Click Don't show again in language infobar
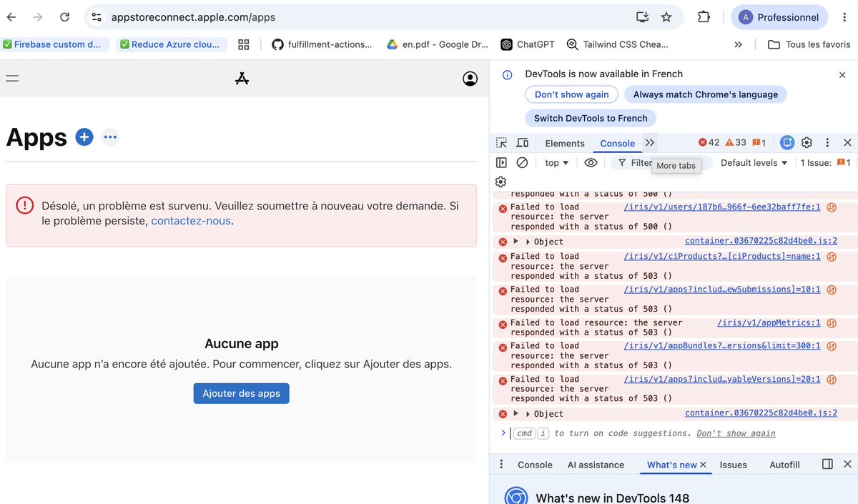The height and width of the screenshot is (504, 858). coord(572,94)
